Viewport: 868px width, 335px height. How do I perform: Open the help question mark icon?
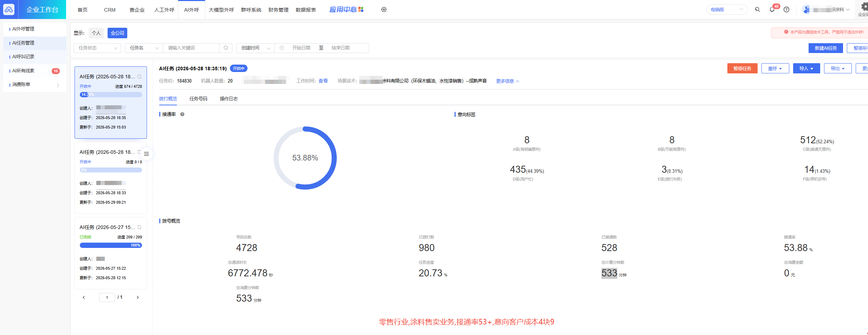point(786,9)
